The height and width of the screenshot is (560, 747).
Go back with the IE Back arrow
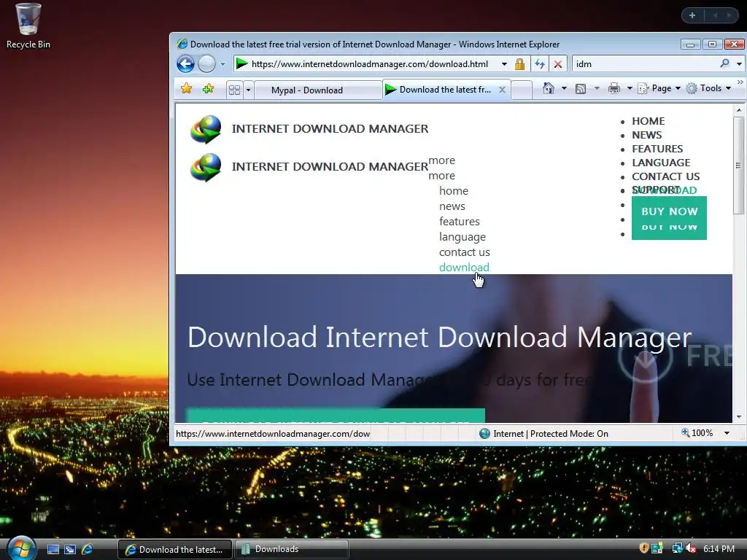tap(185, 64)
